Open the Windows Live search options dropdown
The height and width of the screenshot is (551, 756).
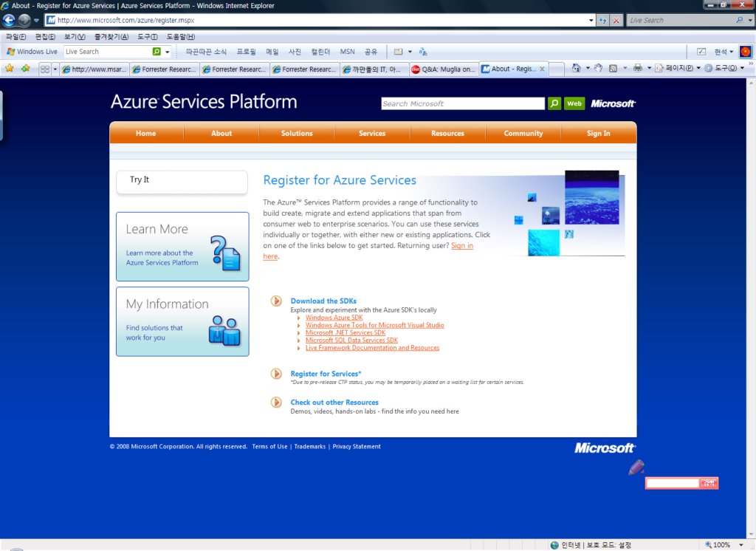point(168,52)
